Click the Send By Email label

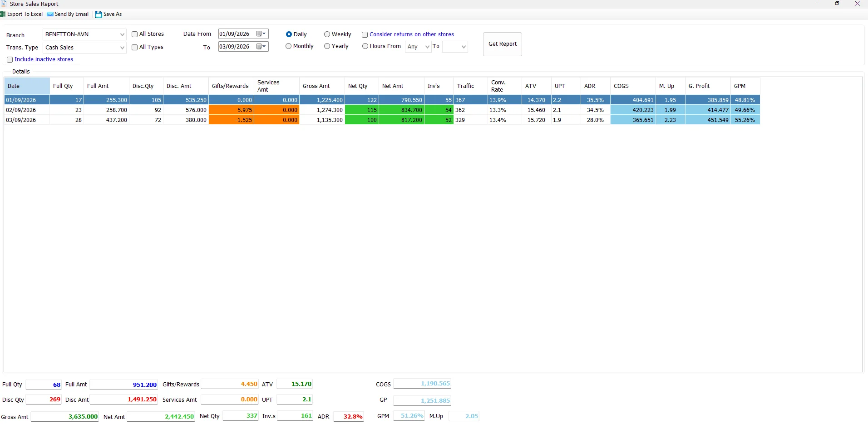tap(72, 14)
